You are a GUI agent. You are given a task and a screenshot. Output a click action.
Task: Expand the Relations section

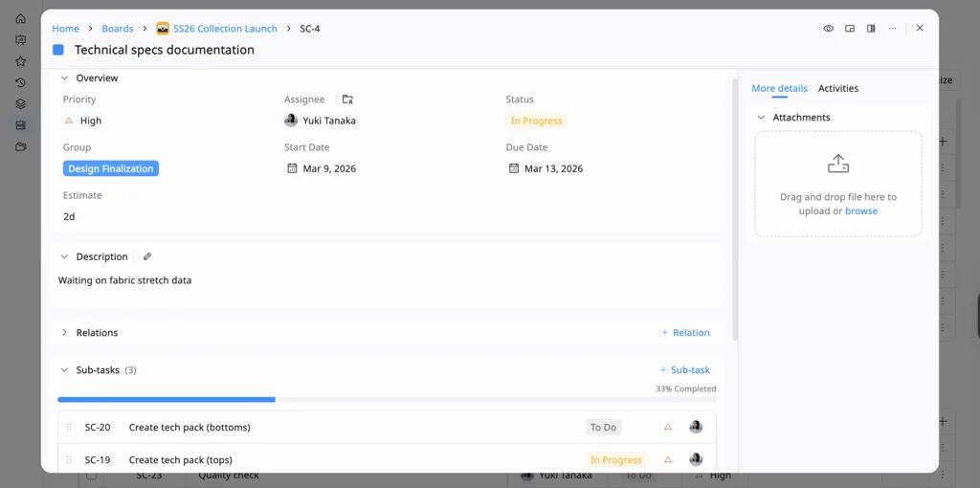[x=65, y=333]
